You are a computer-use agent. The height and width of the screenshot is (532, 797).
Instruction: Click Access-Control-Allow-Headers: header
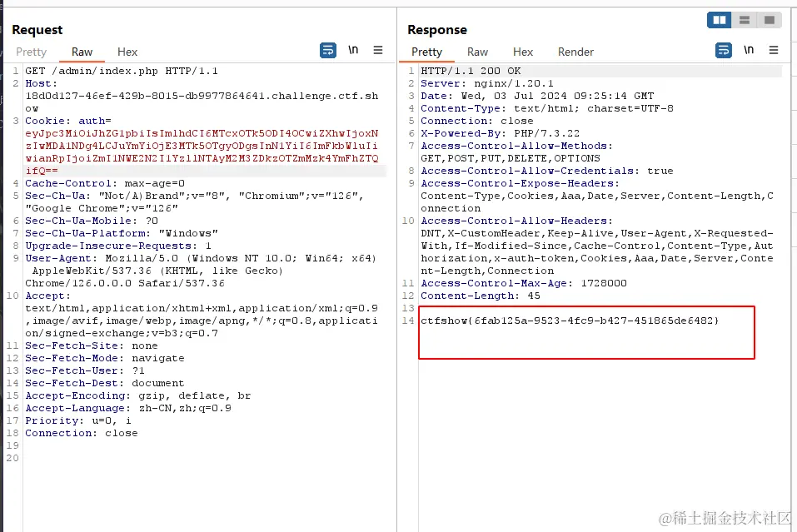coord(517,221)
